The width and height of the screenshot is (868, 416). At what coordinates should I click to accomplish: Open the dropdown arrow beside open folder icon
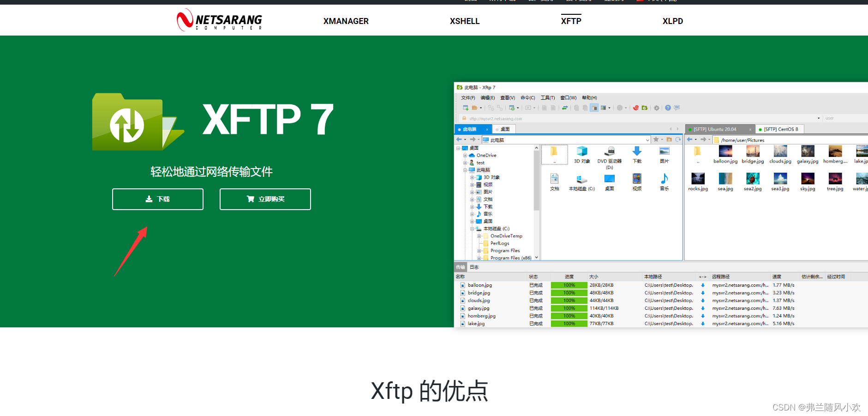[481, 108]
